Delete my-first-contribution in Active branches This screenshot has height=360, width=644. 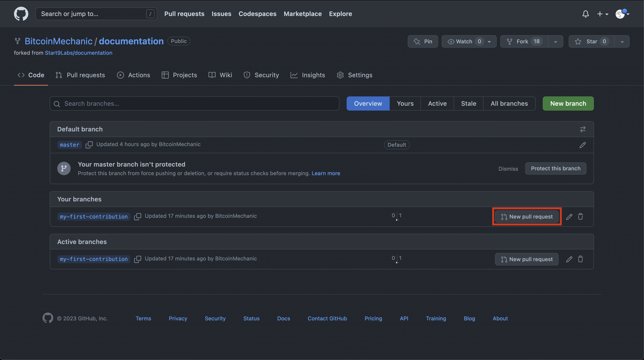point(580,259)
